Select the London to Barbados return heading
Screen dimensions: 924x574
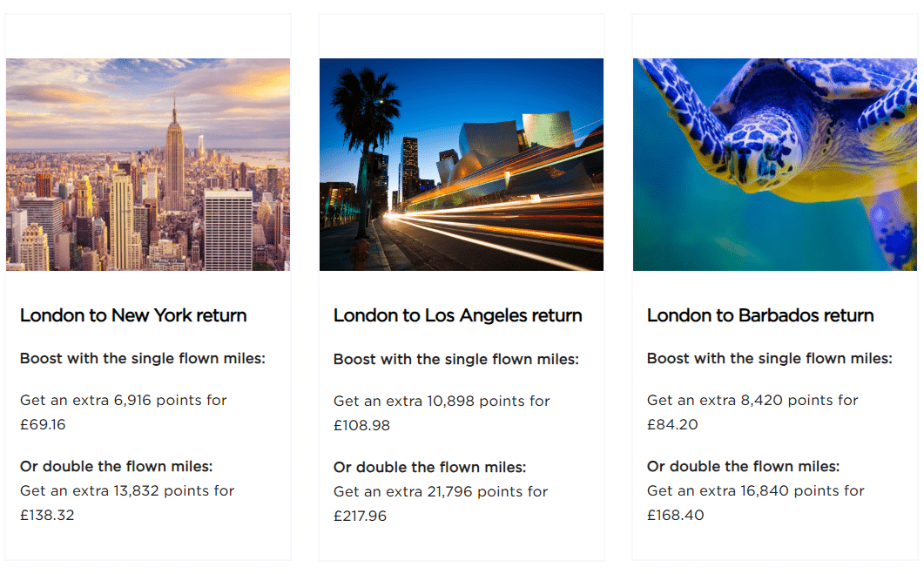click(x=760, y=315)
